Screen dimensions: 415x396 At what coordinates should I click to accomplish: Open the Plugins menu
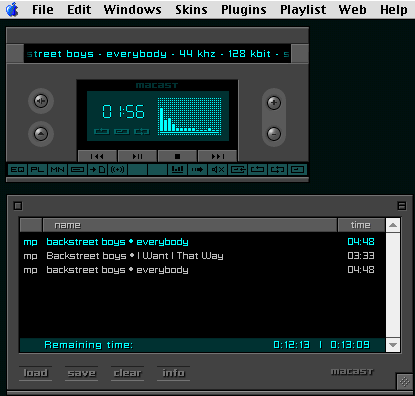pos(244,10)
